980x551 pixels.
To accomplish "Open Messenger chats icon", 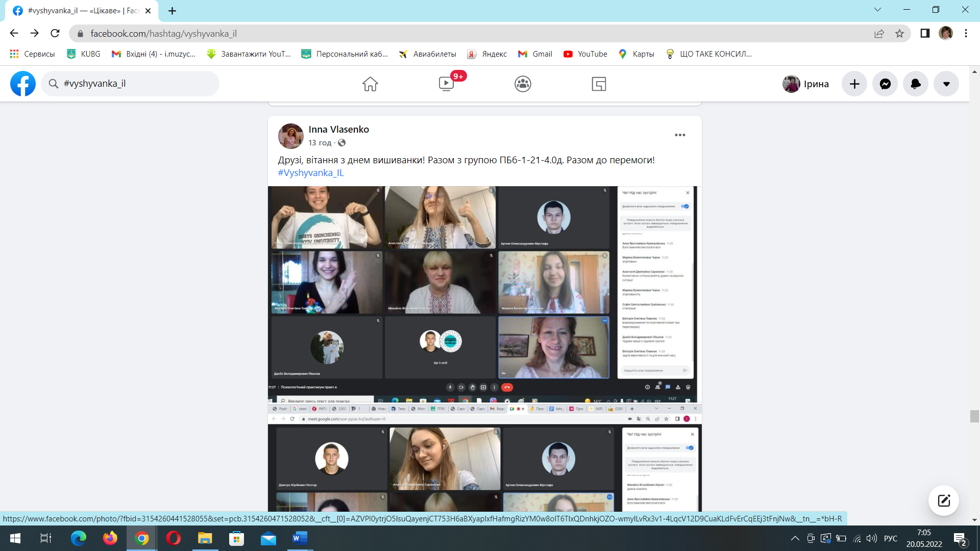I will pos(885,84).
